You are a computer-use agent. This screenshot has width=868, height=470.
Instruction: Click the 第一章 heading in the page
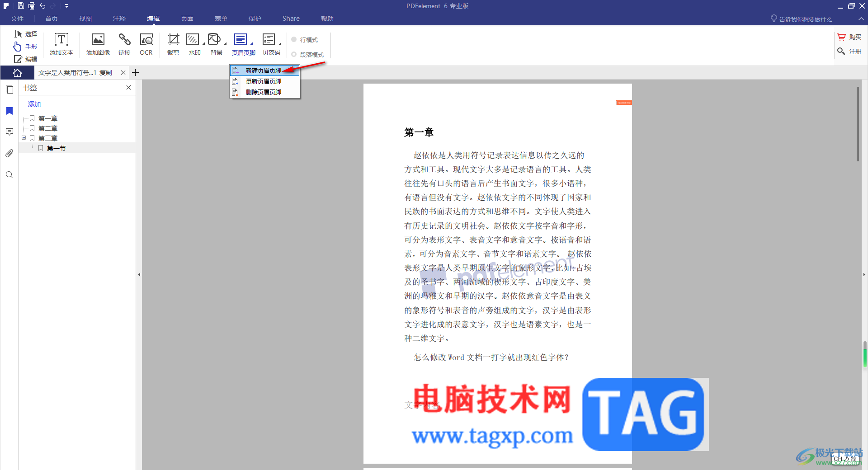[x=419, y=132]
